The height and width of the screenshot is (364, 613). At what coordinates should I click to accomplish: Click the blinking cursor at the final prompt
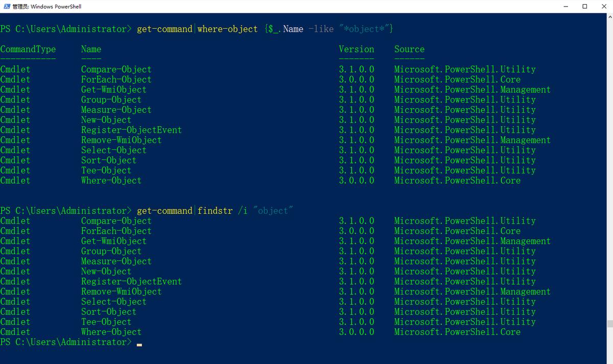[x=139, y=345]
